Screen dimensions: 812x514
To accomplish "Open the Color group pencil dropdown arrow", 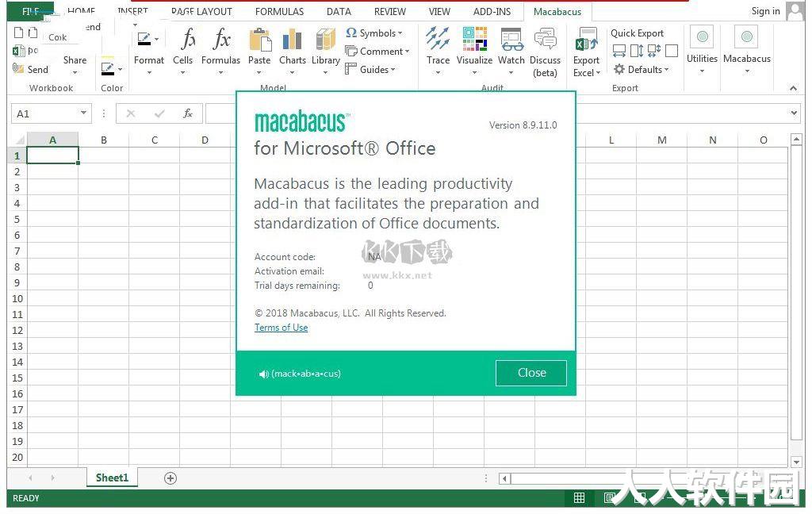I will coord(121,69).
